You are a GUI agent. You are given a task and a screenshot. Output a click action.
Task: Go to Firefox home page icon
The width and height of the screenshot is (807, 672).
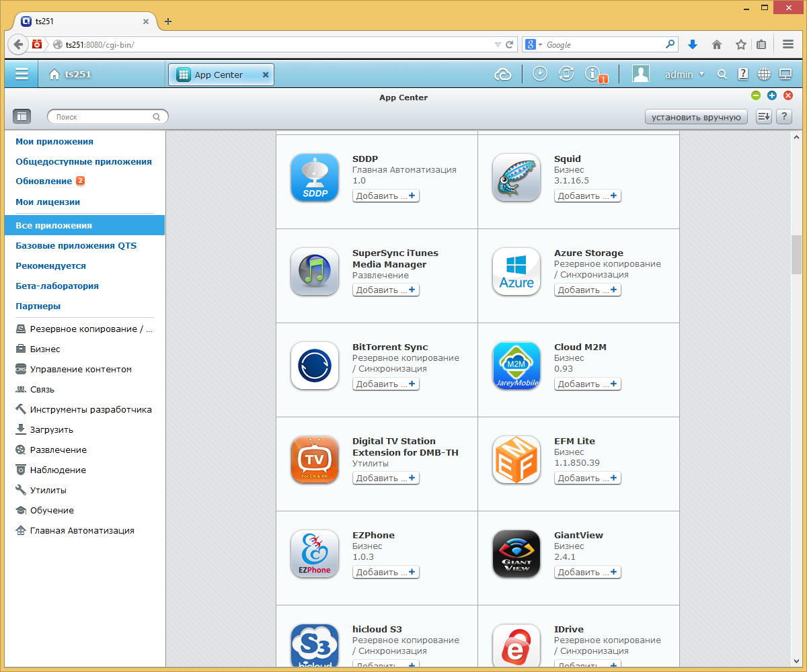(717, 44)
